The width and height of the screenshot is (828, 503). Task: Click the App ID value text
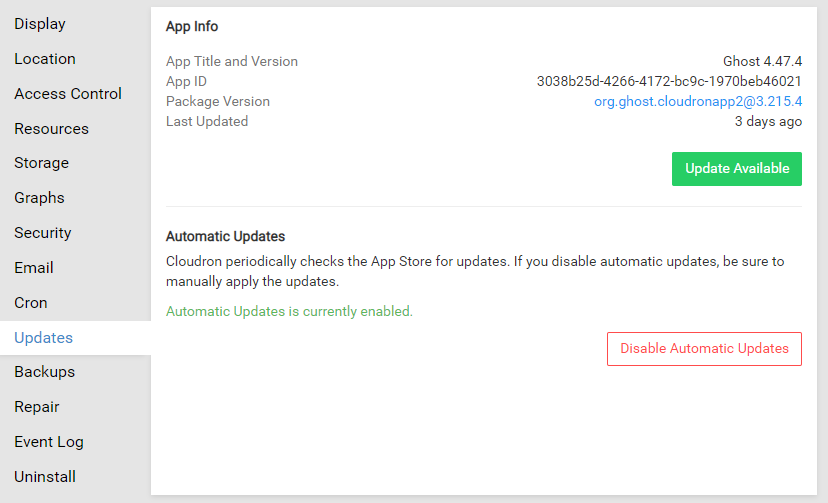coord(669,81)
